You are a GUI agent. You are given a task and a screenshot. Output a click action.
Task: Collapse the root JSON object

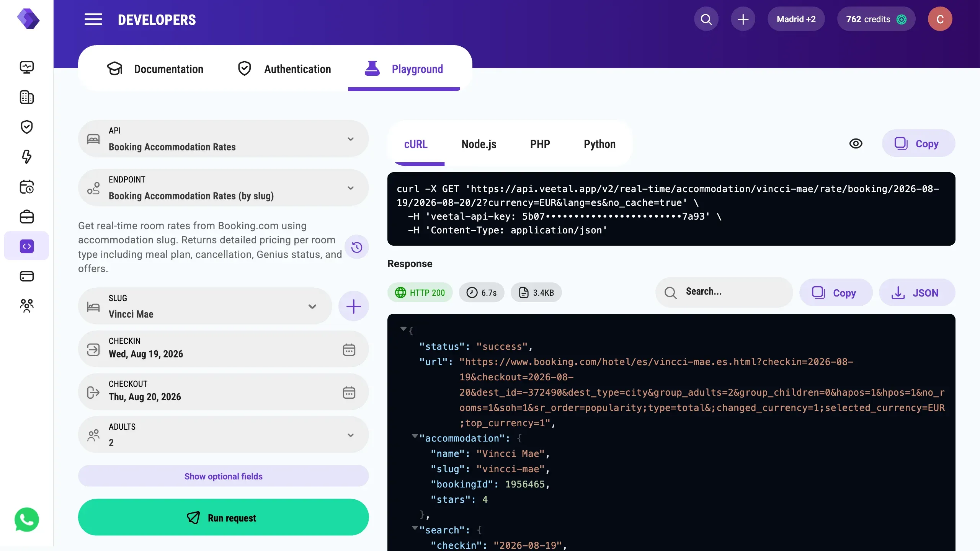[x=403, y=329]
